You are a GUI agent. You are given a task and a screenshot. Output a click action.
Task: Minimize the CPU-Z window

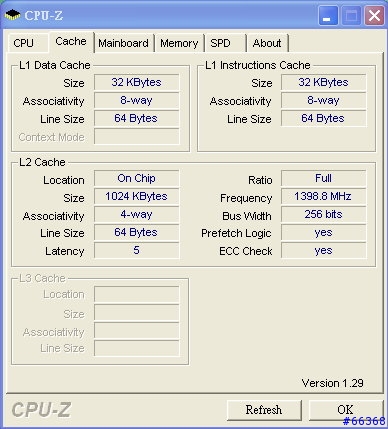pyautogui.click(x=328, y=16)
